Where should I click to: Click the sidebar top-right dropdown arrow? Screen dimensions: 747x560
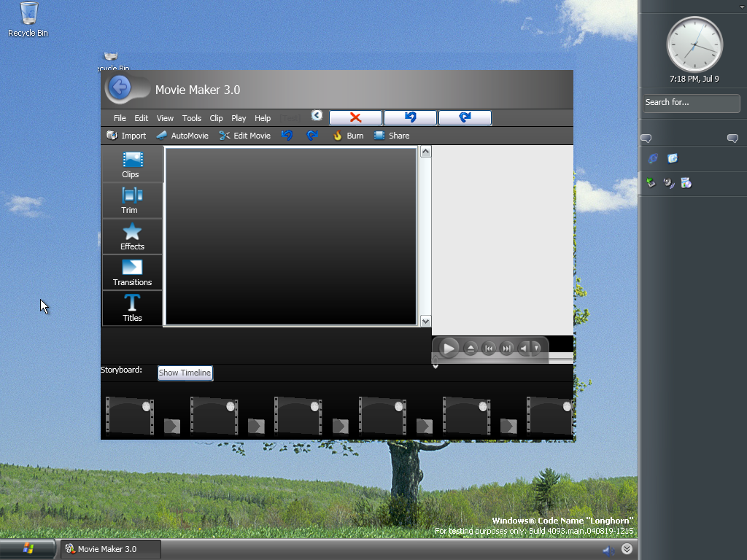[x=742, y=7]
